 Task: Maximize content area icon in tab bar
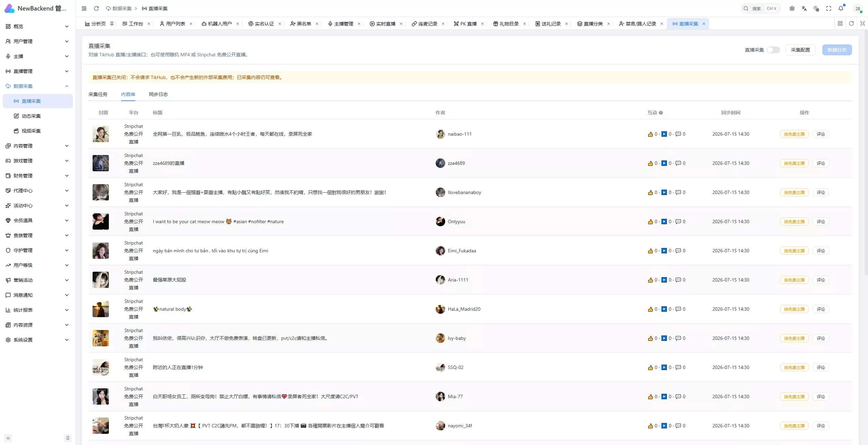click(x=862, y=23)
